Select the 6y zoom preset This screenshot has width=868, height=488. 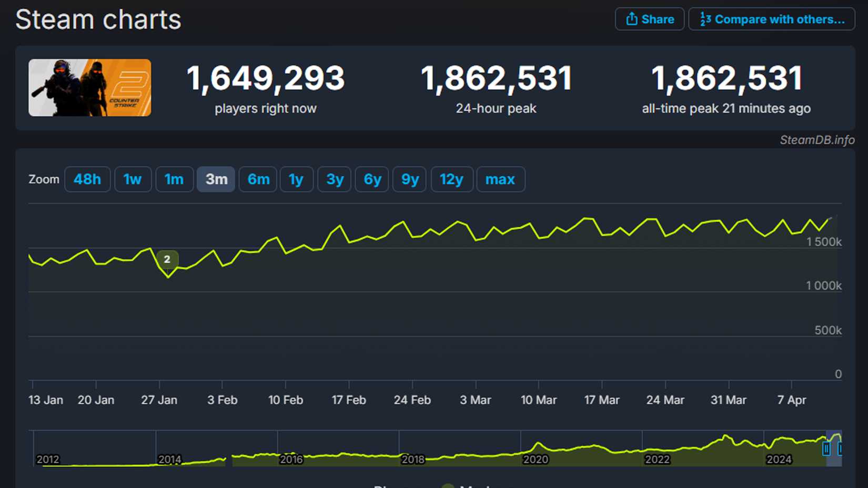click(371, 179)
